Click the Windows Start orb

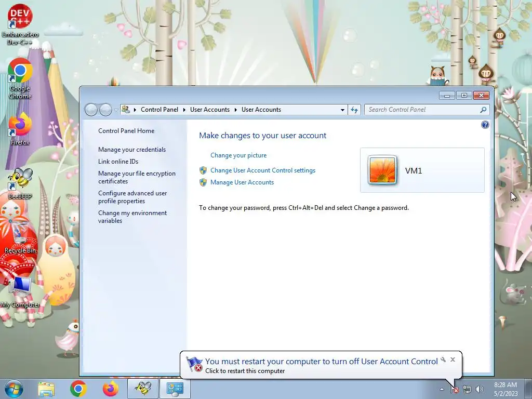tap(14, 389)
